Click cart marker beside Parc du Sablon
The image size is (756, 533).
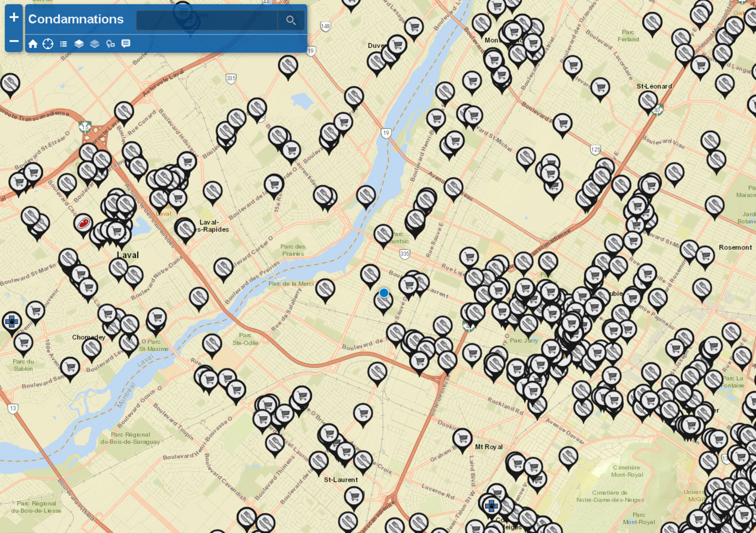point(23,343)
